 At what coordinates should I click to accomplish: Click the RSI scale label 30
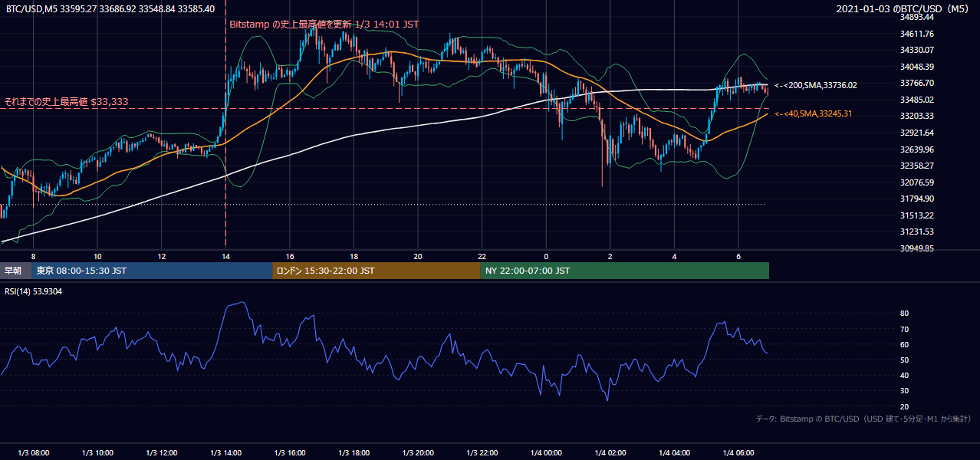tap(904, 391)
